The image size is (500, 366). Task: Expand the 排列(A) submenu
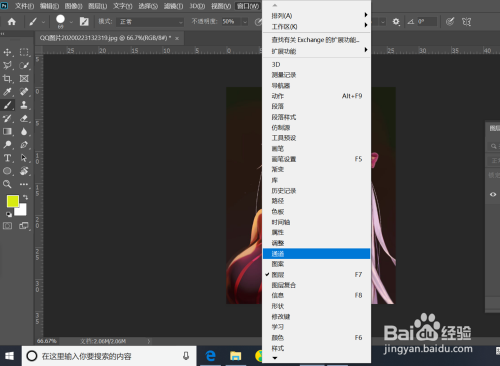316,15
